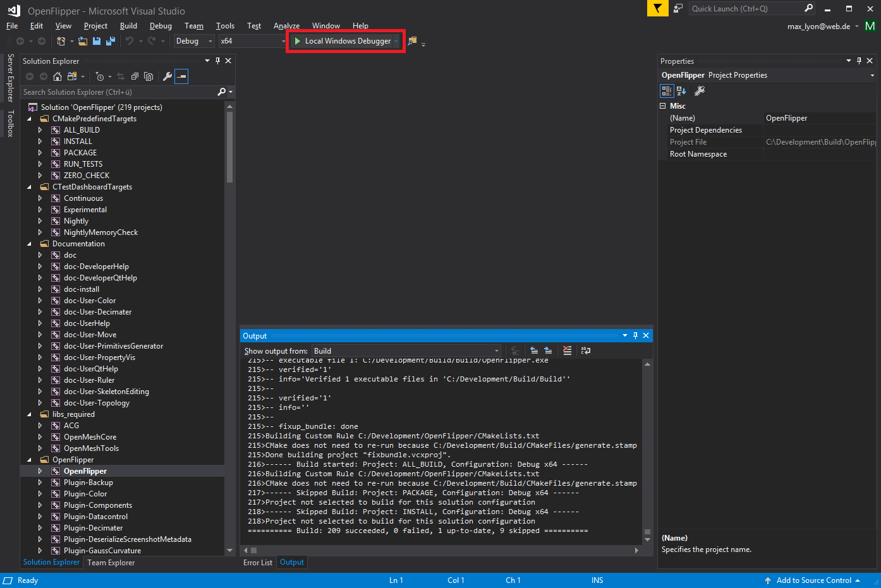Screen dimensions: 881x588
Task: Switch to the Team Explorer tab
Action: pos(111,562)
